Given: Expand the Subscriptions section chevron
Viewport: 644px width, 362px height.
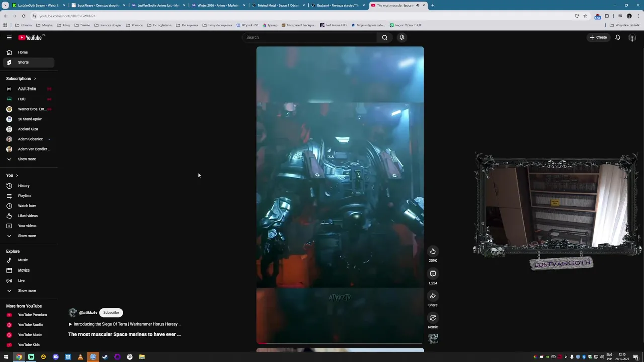Looking at the screenshot, I should point(35,79).
